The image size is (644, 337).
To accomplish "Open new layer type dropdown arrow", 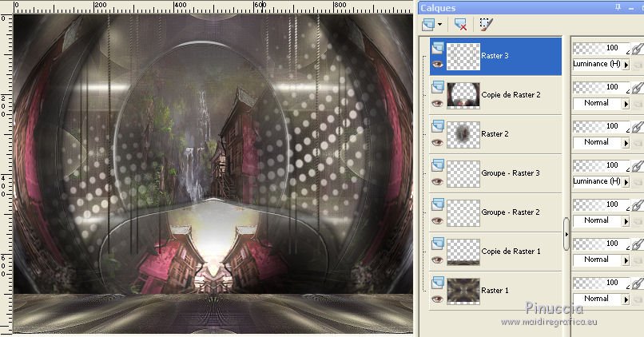I will 440,25.
